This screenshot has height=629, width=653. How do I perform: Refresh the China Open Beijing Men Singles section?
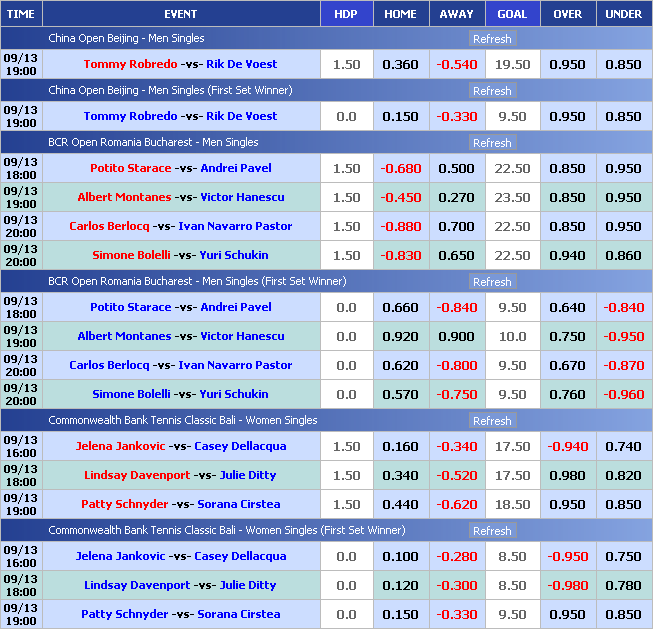(491, 39)
